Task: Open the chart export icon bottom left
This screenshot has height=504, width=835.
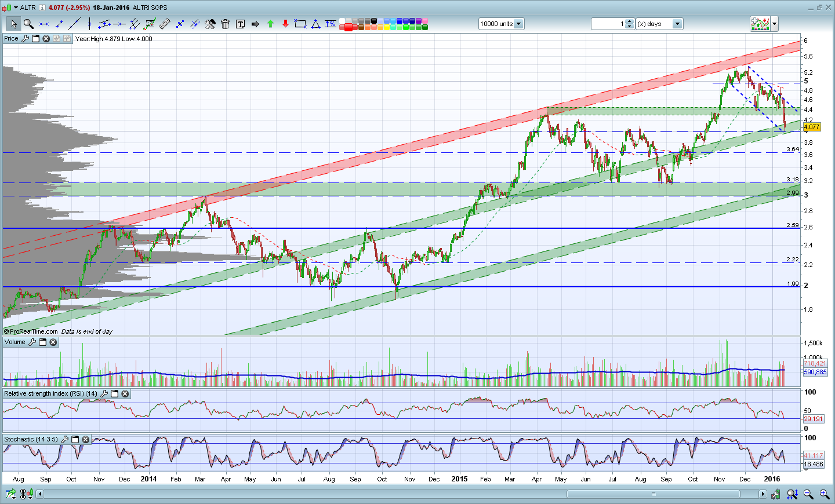Action: 11,494
